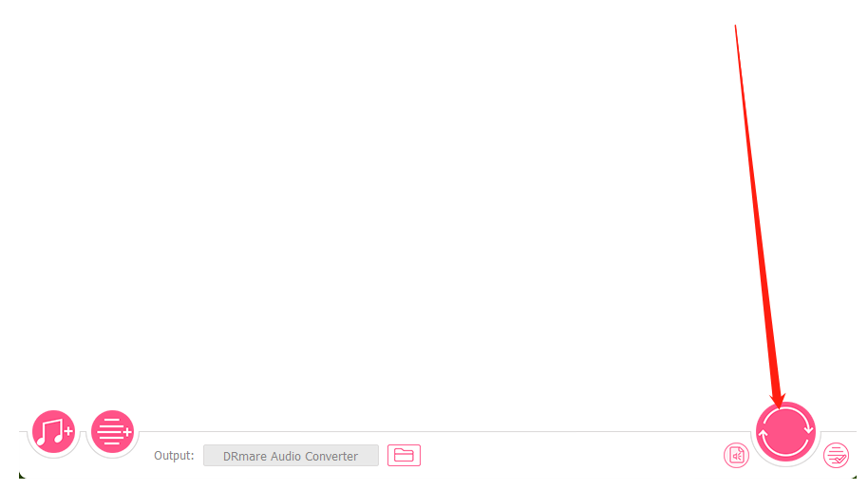This screenshot has width=868, height=490.
Task: Select the small icon left of Convert
Action: [736, 456]
